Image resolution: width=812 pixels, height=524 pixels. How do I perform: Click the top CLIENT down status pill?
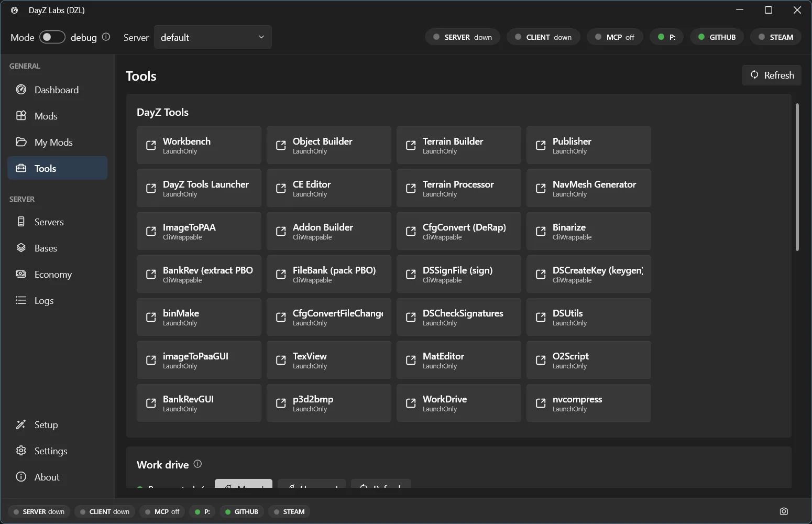tap(544, 37)
